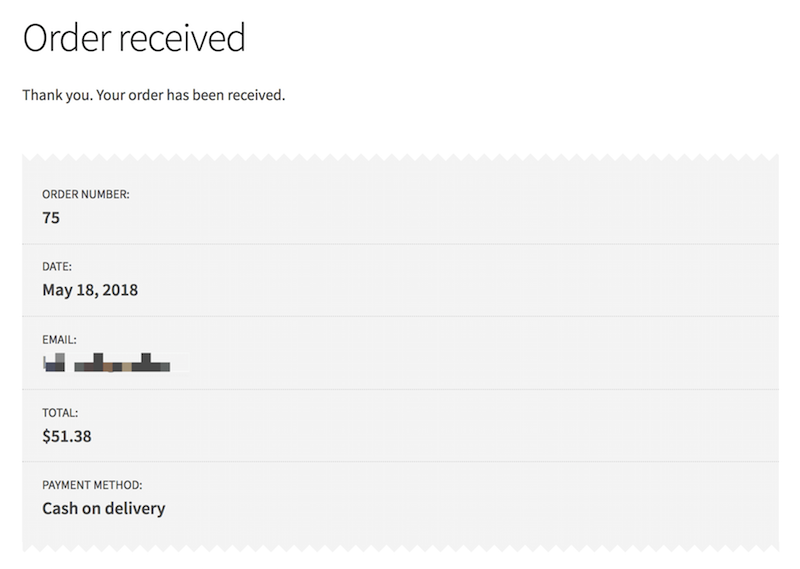Select the total amount $51.38
The width and height of the screenshot is (800, 569).
[x=68, y=436]
